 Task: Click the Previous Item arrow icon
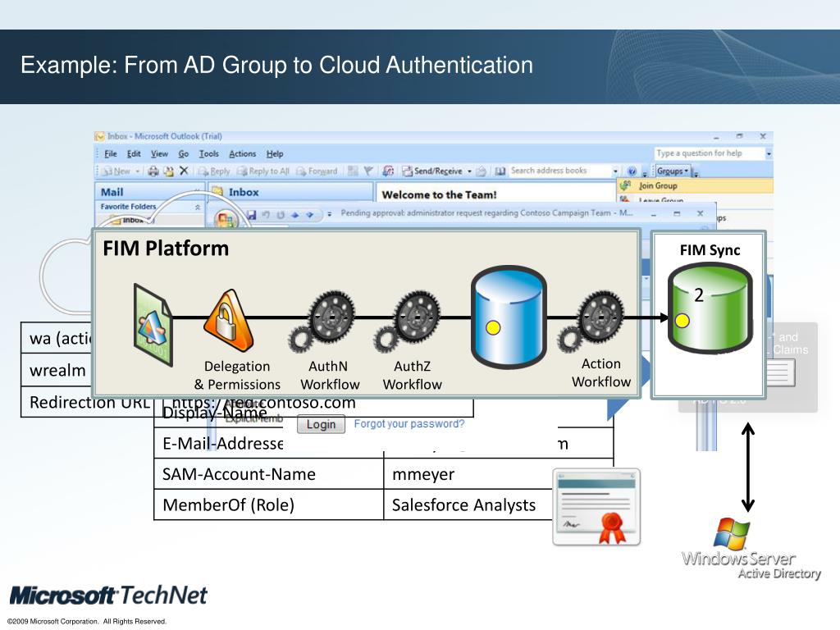(x=294, y=215)
